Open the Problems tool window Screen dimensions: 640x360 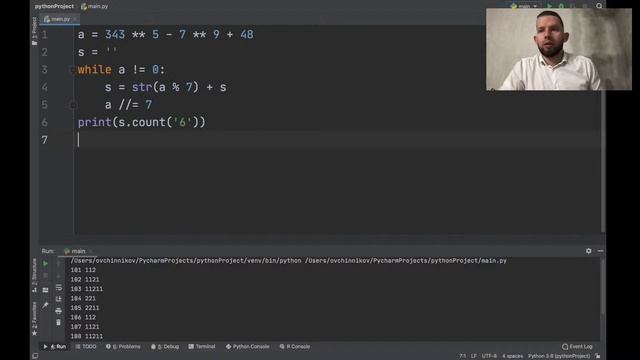pyautogui.click(x=123, y=347)
